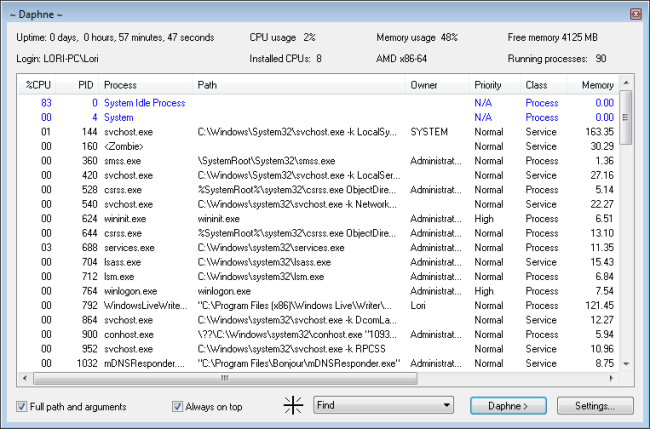Image resolution: width=650 pixels, height=429 pixels.
Task: Select svchost.exe with PID 864
Action: click(x=318, y=320)
